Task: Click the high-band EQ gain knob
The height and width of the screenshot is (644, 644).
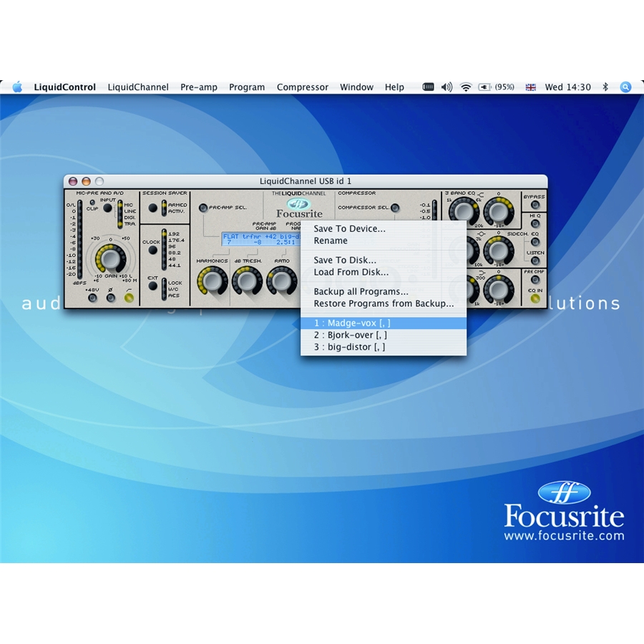Action: 499,212
